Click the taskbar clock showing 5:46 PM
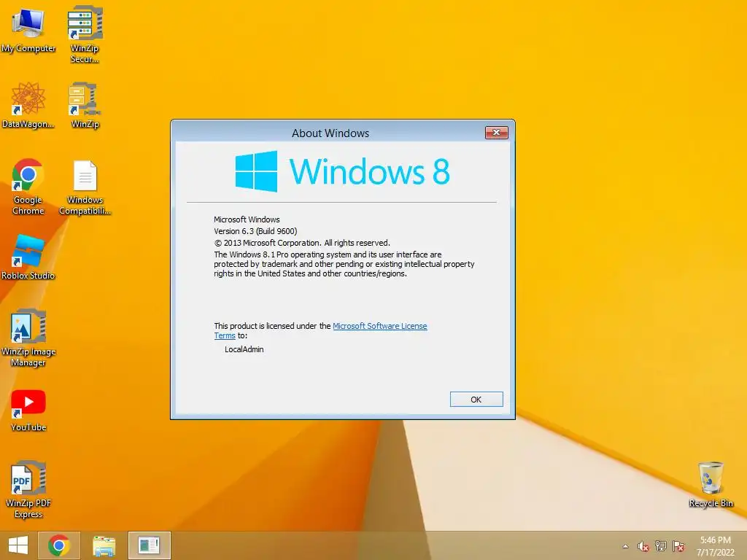The height and width of the screenshot is (560, 747). click(x=716, y=546)
